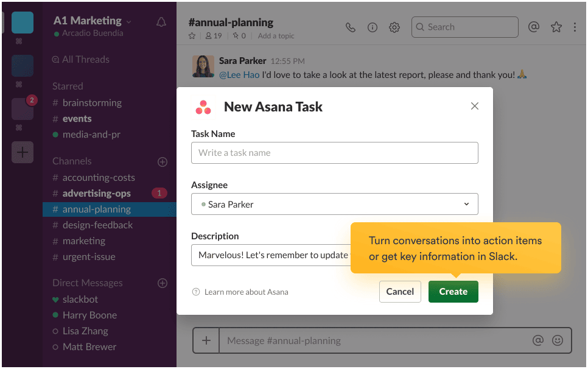Image resolution: width=588 pixels, height=369 pixels.
Task: Open attachment plus button in message box
Action: click(206, 340)
